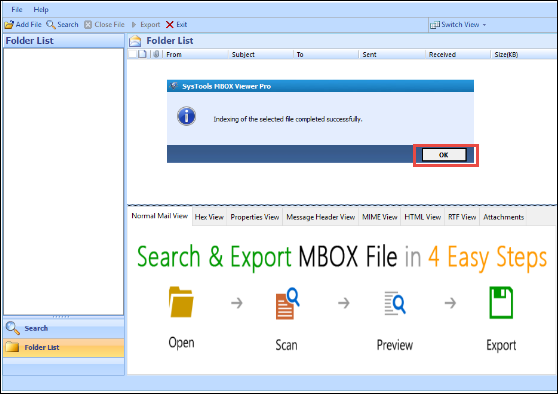Sort by the Subject column
The height and width of the screenshot is (394, 558).
point(260,54)
